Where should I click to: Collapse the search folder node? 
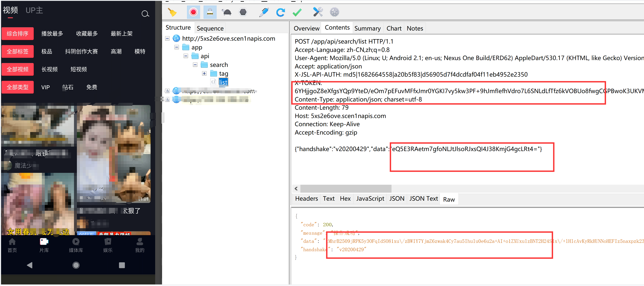click(195, 65)
